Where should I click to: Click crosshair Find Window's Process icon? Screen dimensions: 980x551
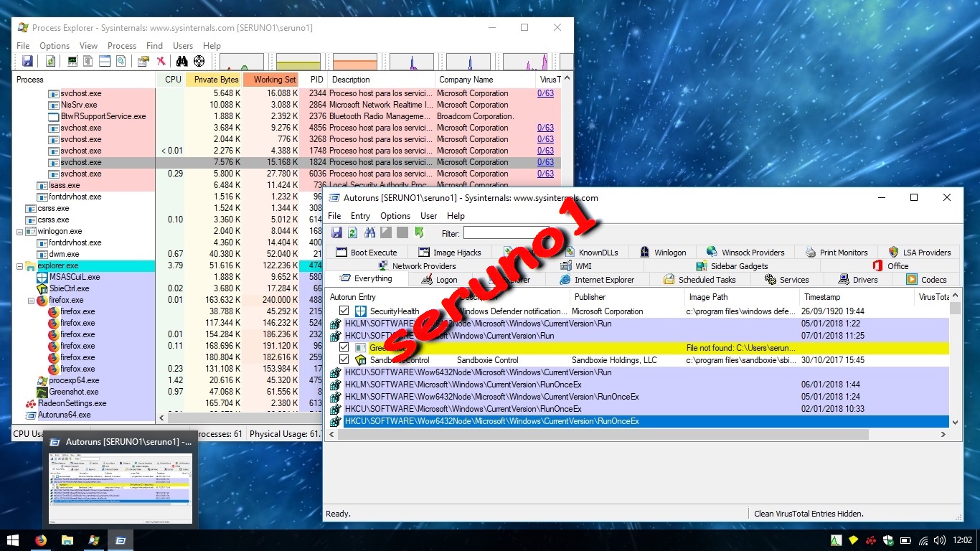(199, 62)
